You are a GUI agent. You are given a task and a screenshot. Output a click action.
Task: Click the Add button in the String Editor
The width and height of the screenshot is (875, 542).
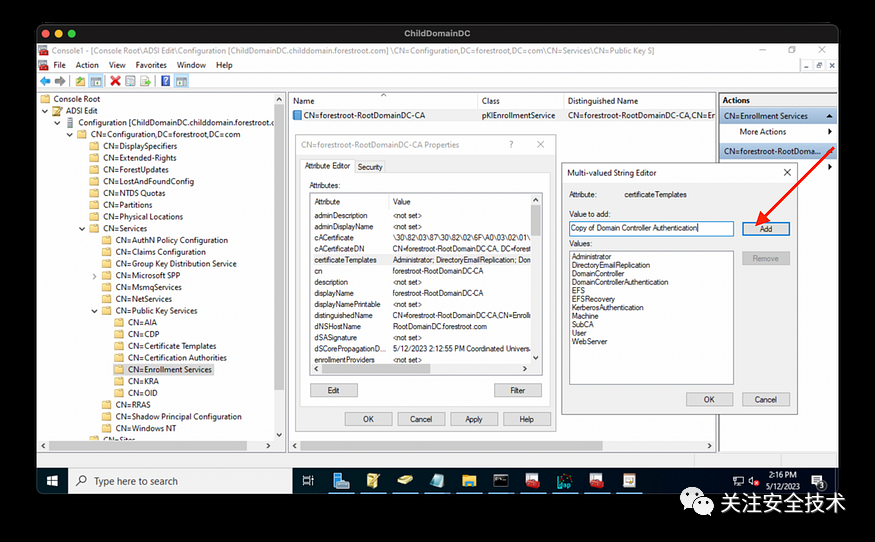click(766, 229)
